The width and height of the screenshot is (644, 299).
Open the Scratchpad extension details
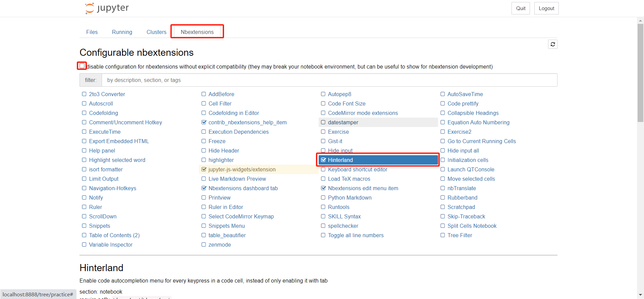click(x=461, y=207)
